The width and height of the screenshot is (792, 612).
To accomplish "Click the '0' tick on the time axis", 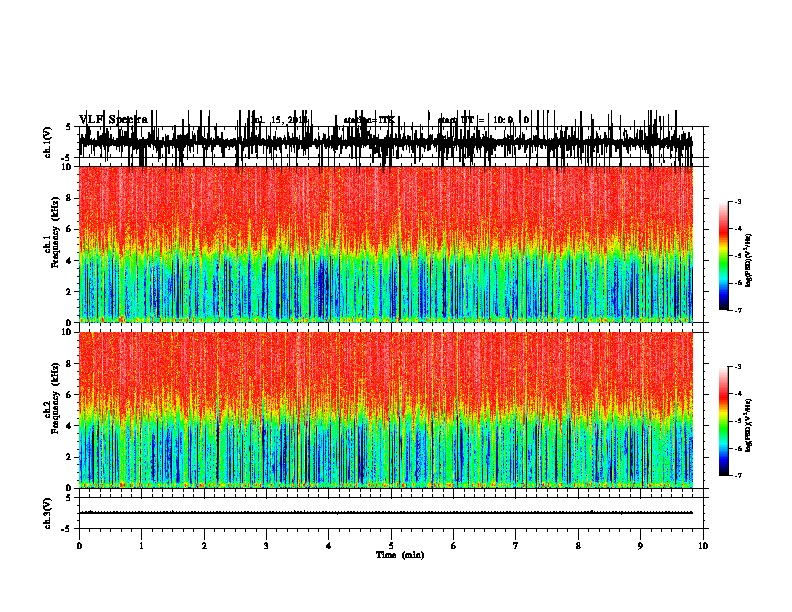I will pos(79,546).
